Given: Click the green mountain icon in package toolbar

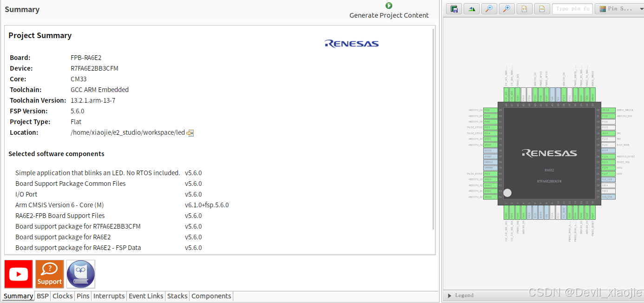Looking at the screenshot, I should coord(472,9).
